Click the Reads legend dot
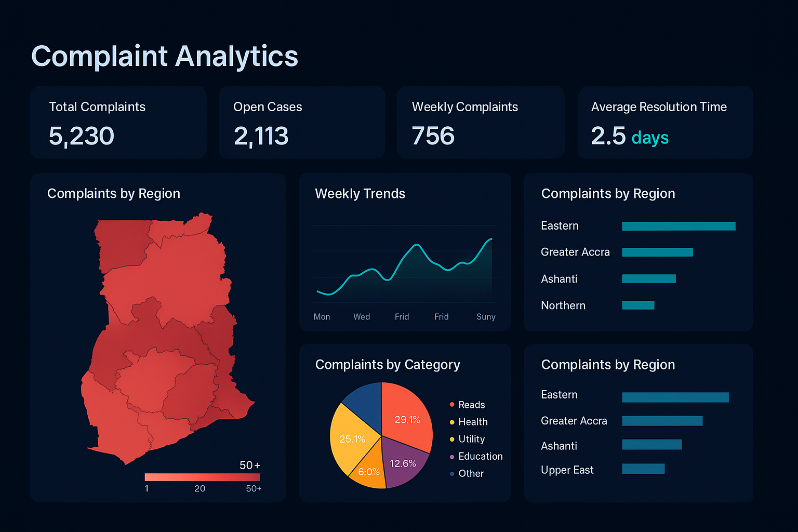Image resolution: width=798 pixels, height=532 pixels. click(x=452, y=405)
